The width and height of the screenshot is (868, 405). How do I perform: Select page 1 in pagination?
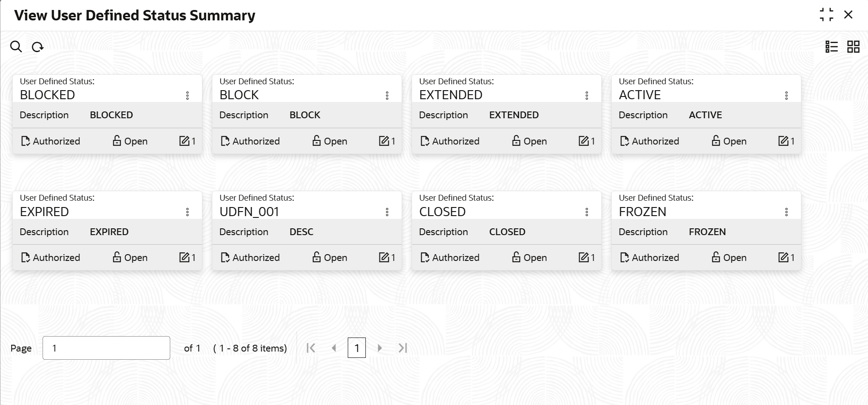coord(357,348)
